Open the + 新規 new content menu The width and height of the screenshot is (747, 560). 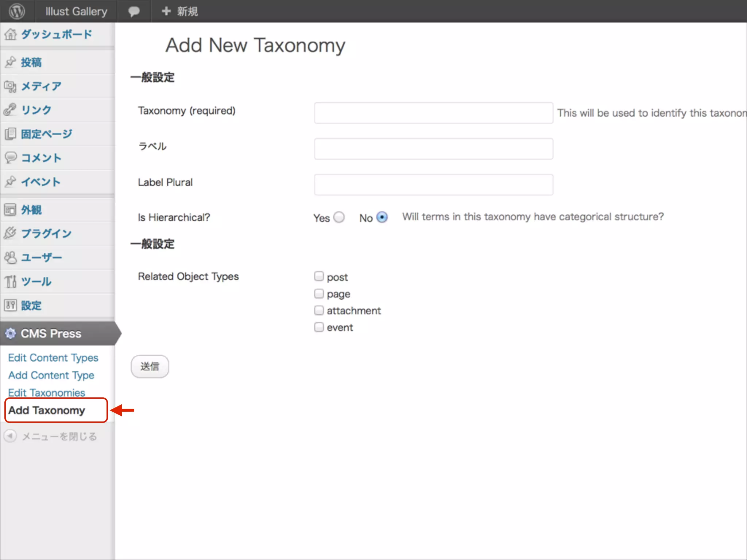click(180, 11)
